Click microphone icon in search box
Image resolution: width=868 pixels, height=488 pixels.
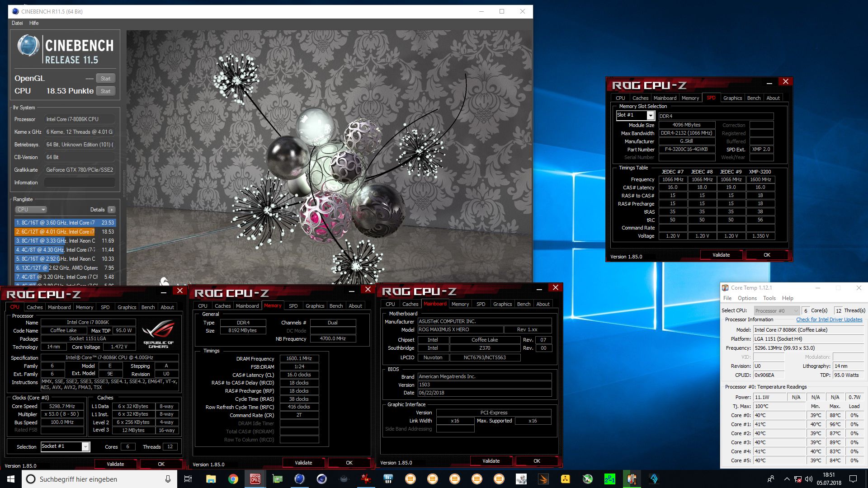point(168,479)
